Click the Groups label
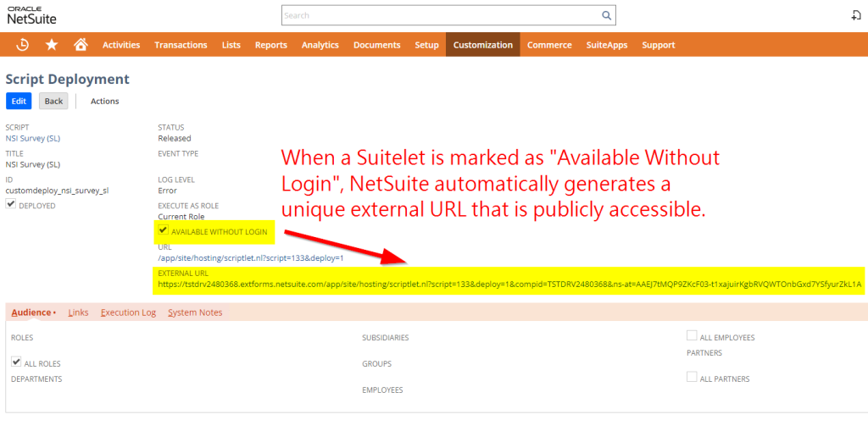Image resolution: width=868 pixels, height=431 pixels. pyautogui.click(x=376, y=364)
